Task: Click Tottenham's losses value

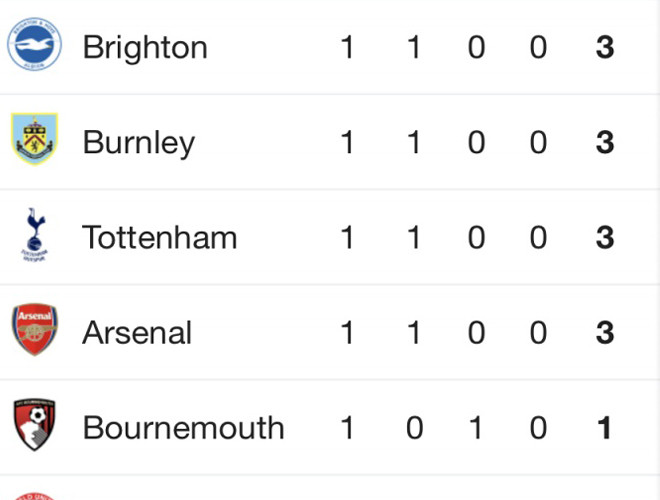Action: [538, 237]
